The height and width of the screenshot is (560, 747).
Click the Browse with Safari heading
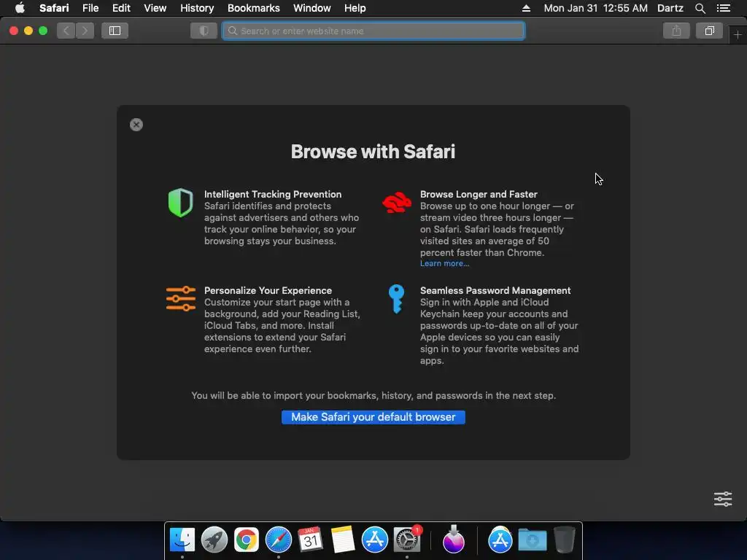tap(373, 152)
